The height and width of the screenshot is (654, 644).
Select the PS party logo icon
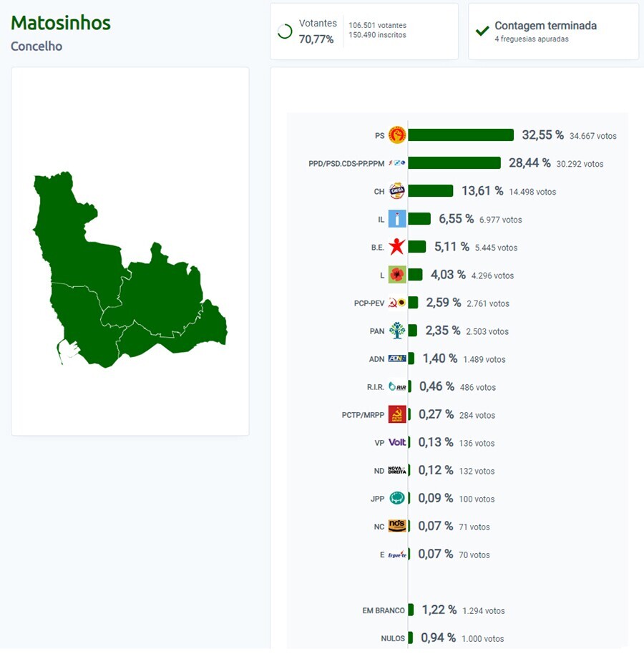[x=396, y=135]
